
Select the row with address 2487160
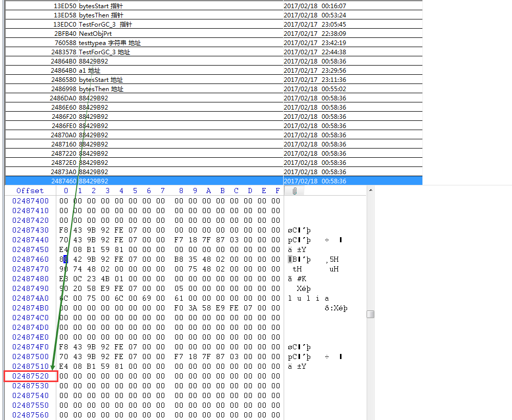(x=214, y=144)
